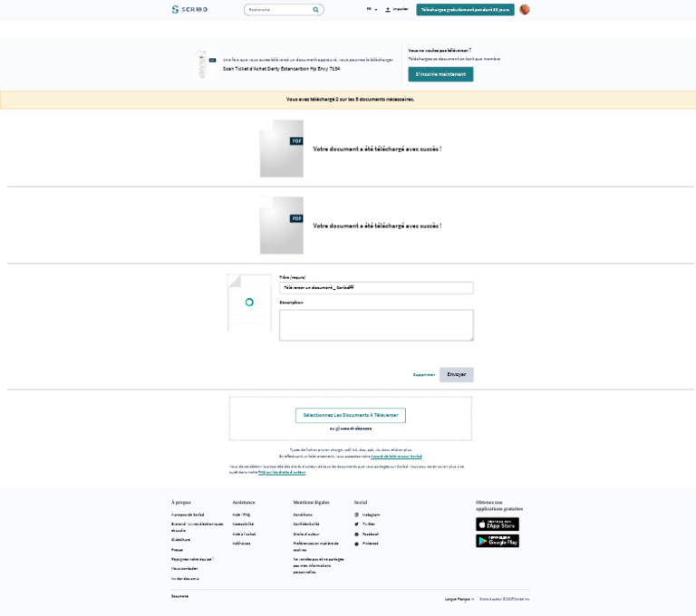Image resolution: width=696 pixels, height=616 pixels.
Task: Click the Envoyer button
Action: coord(457,374)
